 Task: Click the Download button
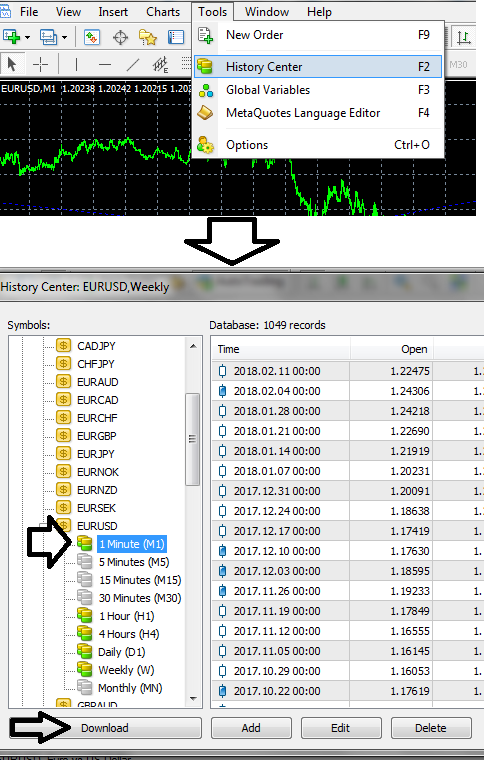(105, 728)
